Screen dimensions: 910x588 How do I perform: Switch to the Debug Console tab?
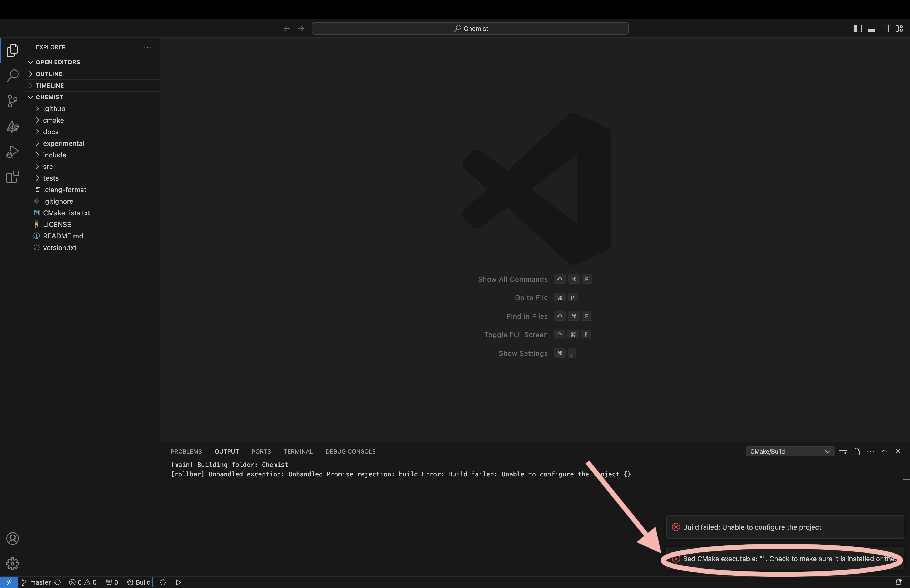[350, 451]
